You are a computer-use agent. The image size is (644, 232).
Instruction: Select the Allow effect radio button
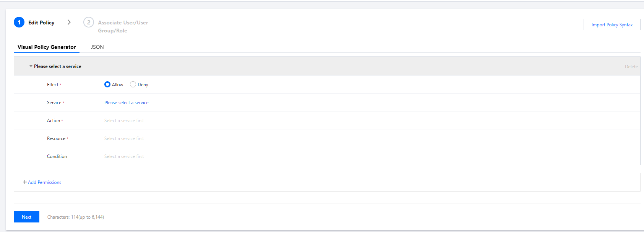click(x=107, y=85)
